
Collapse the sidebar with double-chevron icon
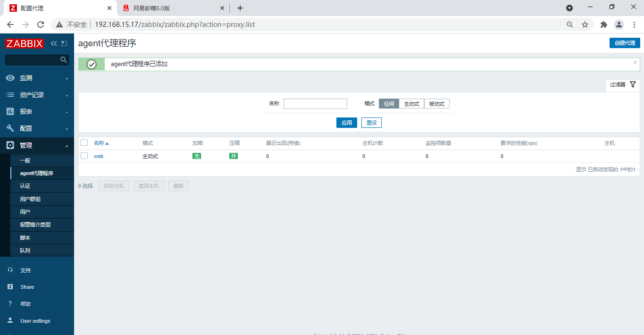coord(54,43)
